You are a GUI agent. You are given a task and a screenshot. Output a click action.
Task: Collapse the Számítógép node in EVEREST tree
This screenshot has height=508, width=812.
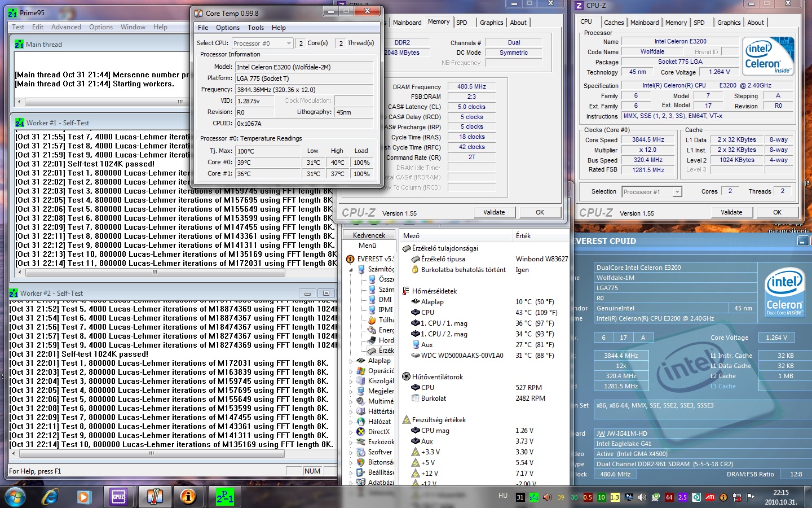click(x=351, y=270)
